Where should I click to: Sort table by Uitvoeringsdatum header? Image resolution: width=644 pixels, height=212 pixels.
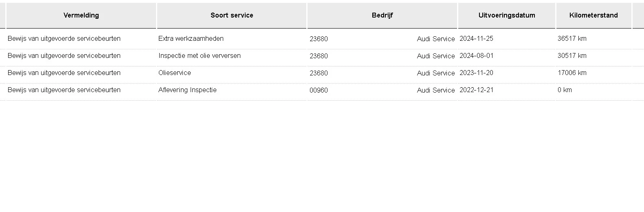pos(507,15)
